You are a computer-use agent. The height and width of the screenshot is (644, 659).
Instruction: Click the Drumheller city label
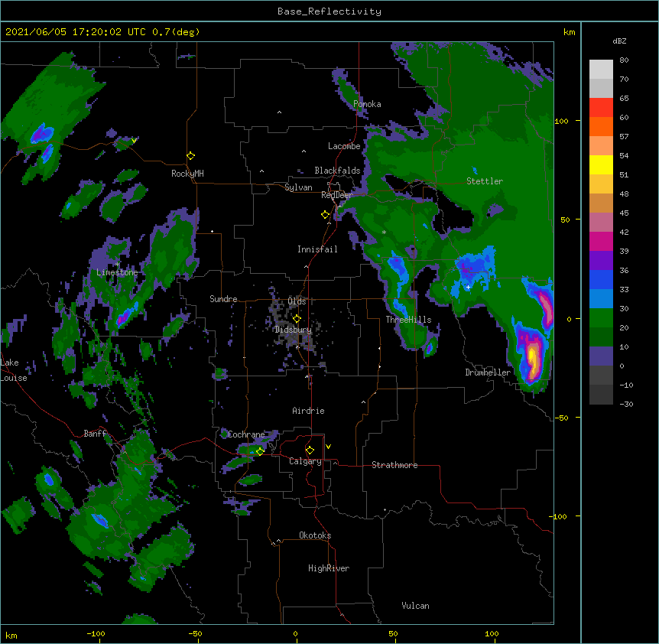pos(488,372)
